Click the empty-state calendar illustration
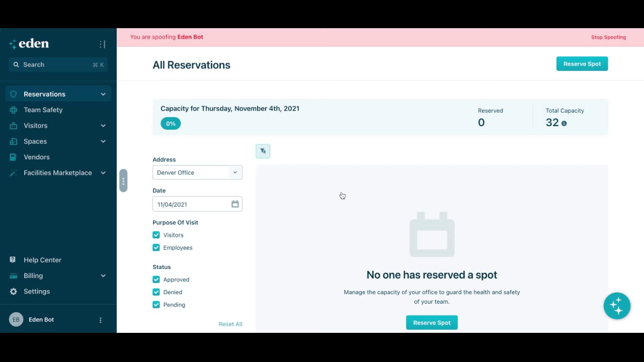This screenshot has height=362, width=644. coord(432,235)
